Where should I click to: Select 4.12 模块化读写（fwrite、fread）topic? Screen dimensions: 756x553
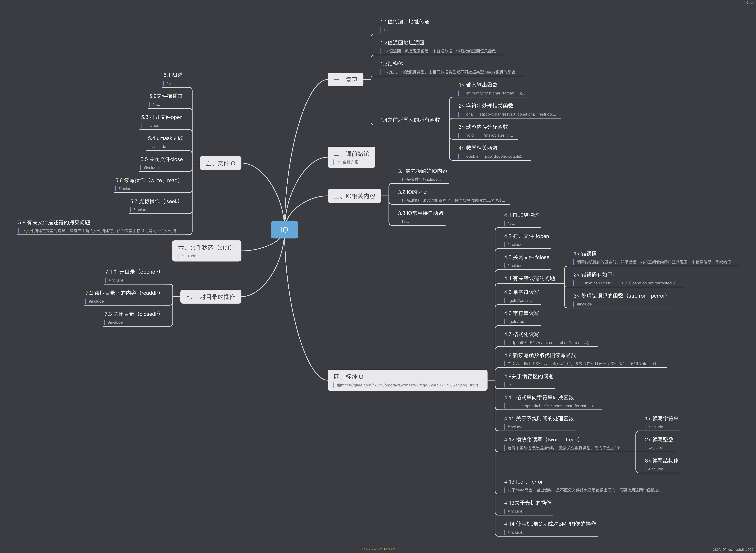click(x=542, y=440)
